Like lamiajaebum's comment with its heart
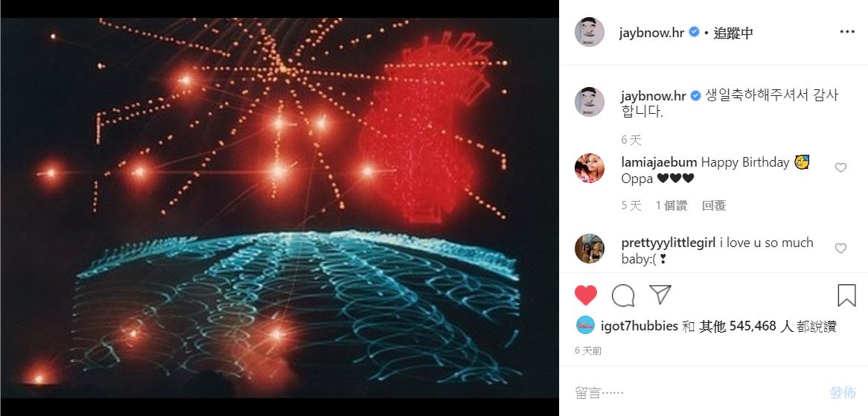 point(840,167)
